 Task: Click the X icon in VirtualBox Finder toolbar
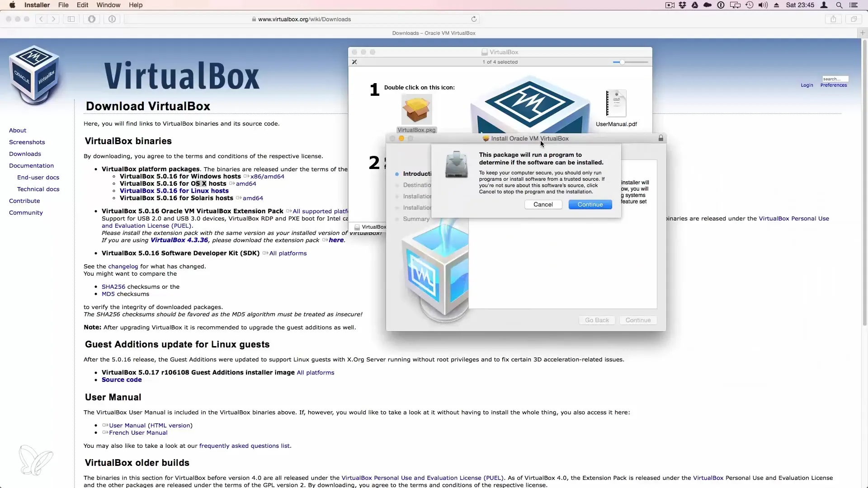coord(354,62)
